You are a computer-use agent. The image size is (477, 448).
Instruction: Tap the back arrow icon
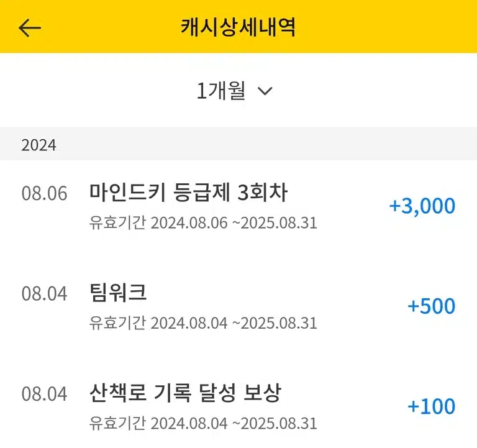30,28
